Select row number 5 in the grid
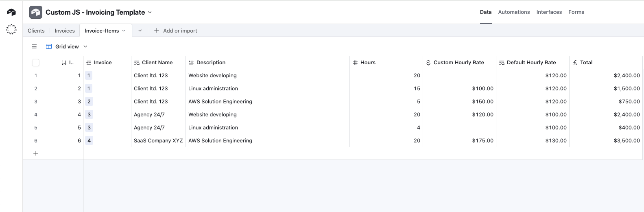 [36, 127]
